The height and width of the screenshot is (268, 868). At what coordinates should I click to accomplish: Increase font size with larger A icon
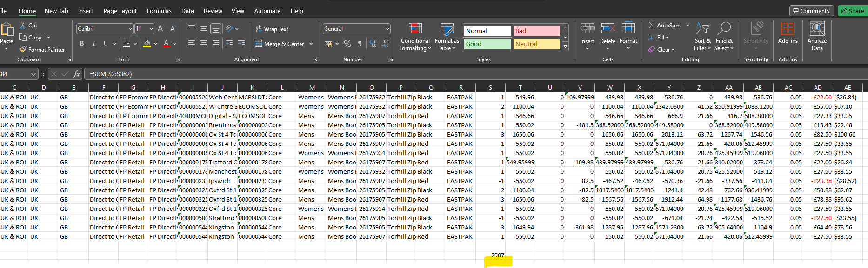click(x=161, y=29)
